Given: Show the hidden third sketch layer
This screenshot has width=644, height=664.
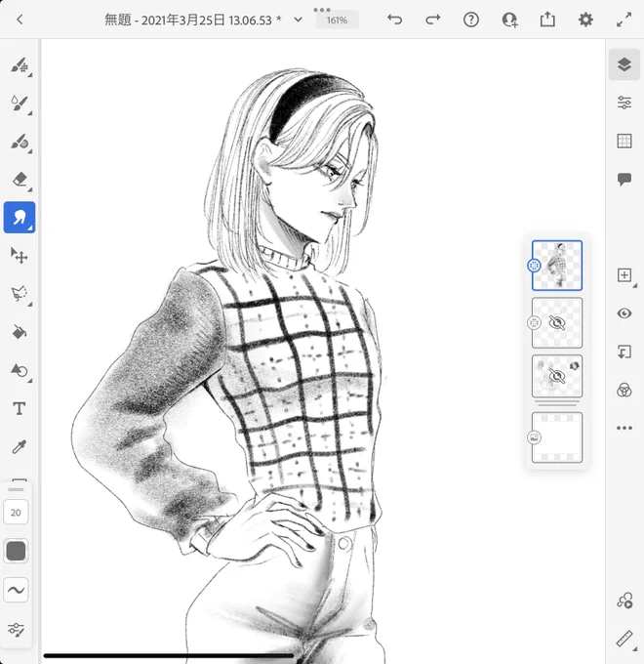Looking at the screenshot, I should 557,376.
